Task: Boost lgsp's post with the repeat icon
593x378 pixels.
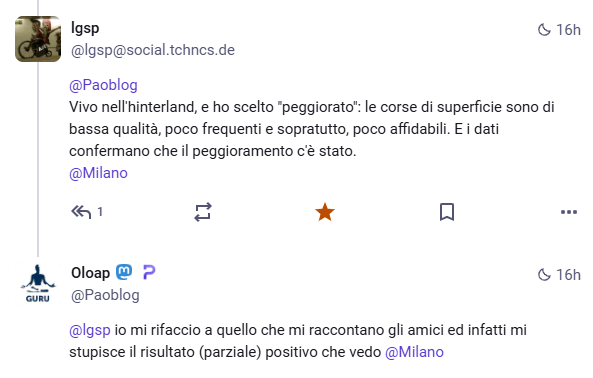Action: tap(203, 212)
